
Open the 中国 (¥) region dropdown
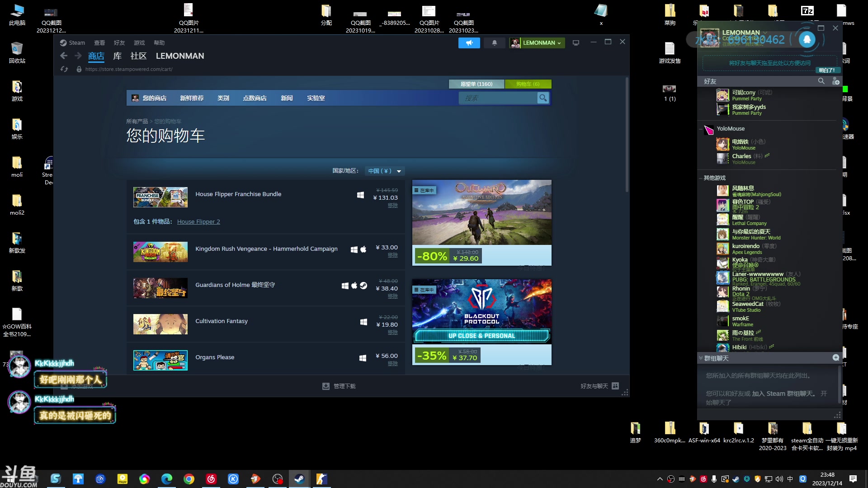tap(384, 171)
